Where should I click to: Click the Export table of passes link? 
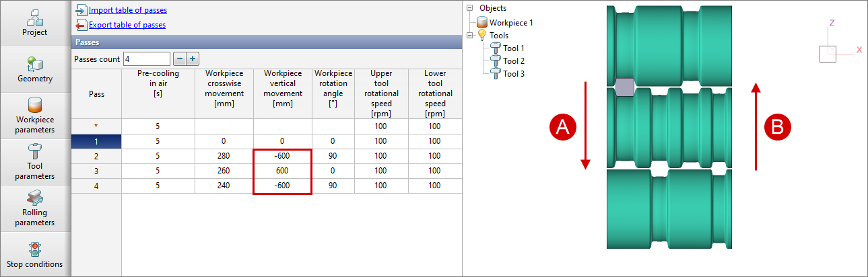[127, 25]
